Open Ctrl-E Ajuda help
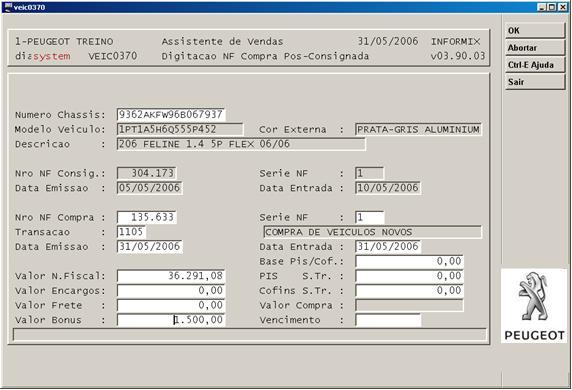The width and height of the screenshot is (572, 390). [535, 65]
